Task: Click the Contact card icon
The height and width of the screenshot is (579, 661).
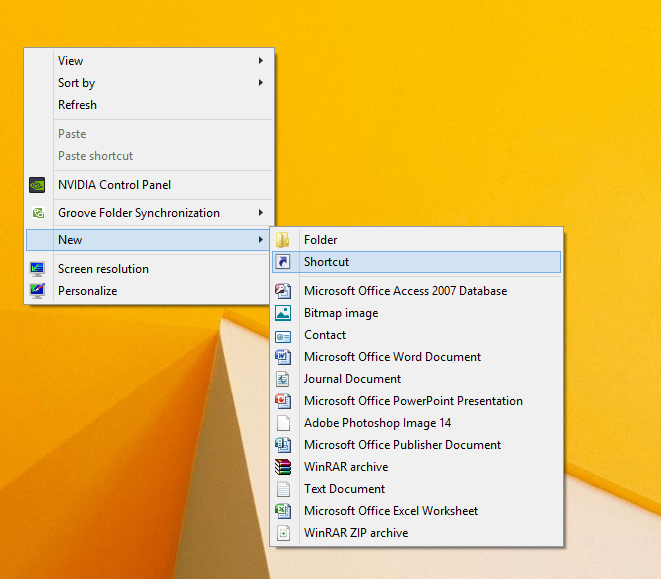Action: tap(283, 337)
